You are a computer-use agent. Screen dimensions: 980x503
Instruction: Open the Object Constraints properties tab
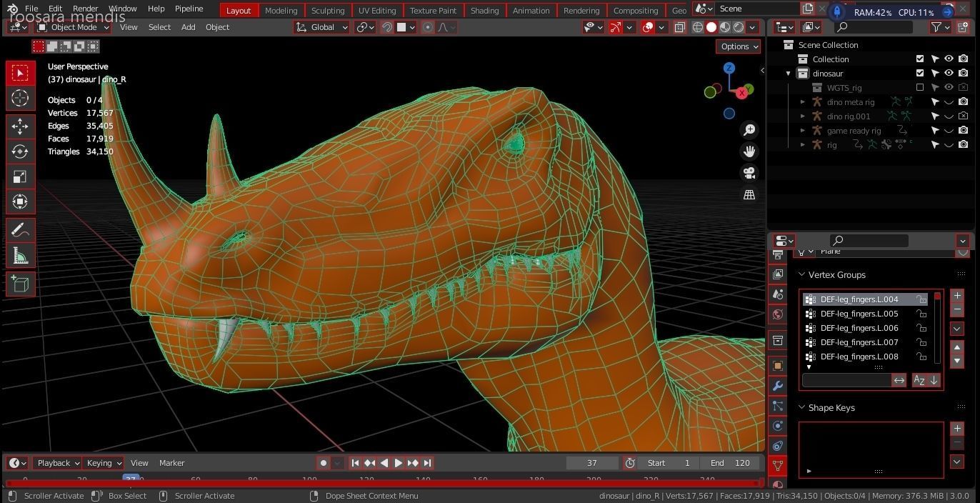tap(778, 446)
